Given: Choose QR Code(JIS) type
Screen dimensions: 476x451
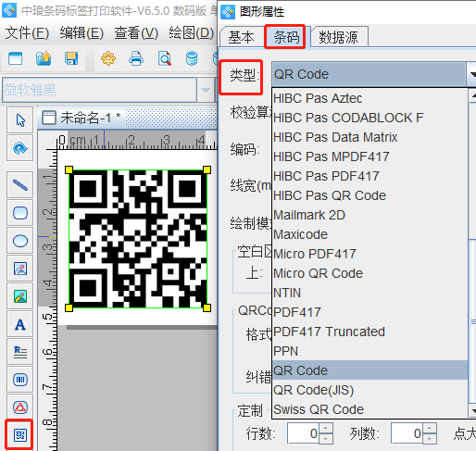Looking at the screenshot, I should (x=370, y=390).
